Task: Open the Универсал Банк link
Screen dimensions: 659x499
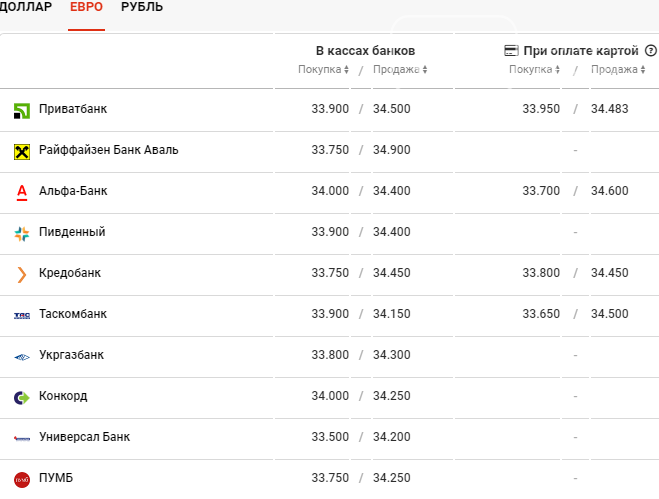Action: pos(84,437)
